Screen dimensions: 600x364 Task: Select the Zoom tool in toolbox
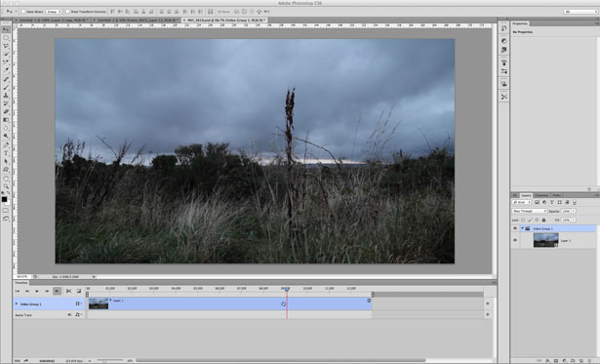(x=6, y=186)
